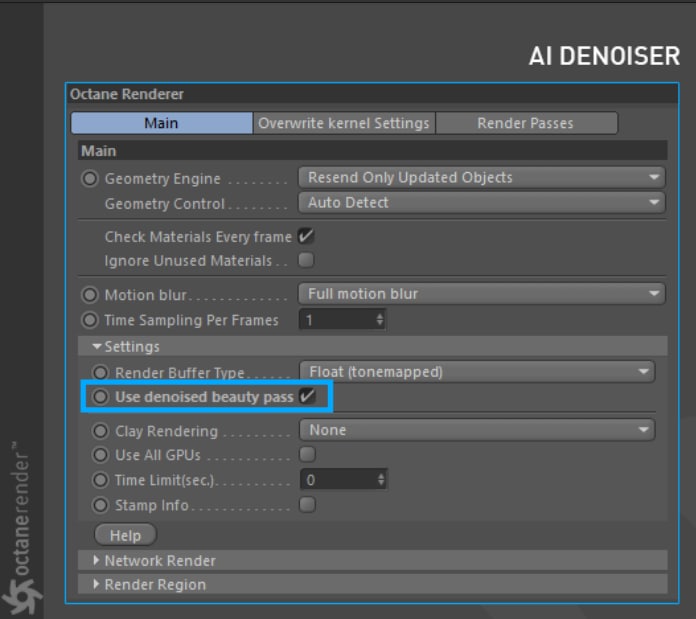Enable the Use All GPUs checkbox
The height and width of the screenshot is (619, 696).
307,454
